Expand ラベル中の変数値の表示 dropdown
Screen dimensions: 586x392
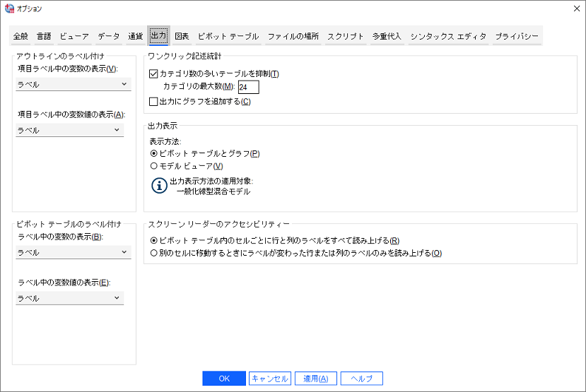[70, 298]
